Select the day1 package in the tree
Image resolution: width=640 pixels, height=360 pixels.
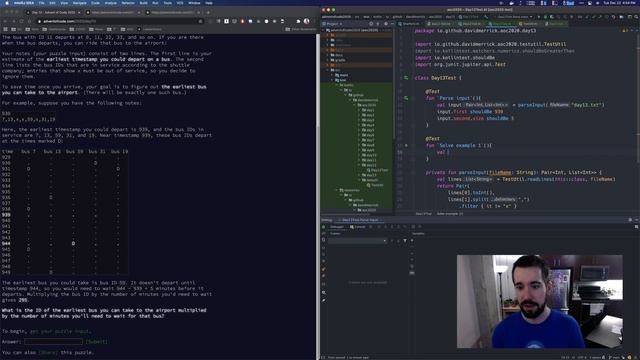368,110
